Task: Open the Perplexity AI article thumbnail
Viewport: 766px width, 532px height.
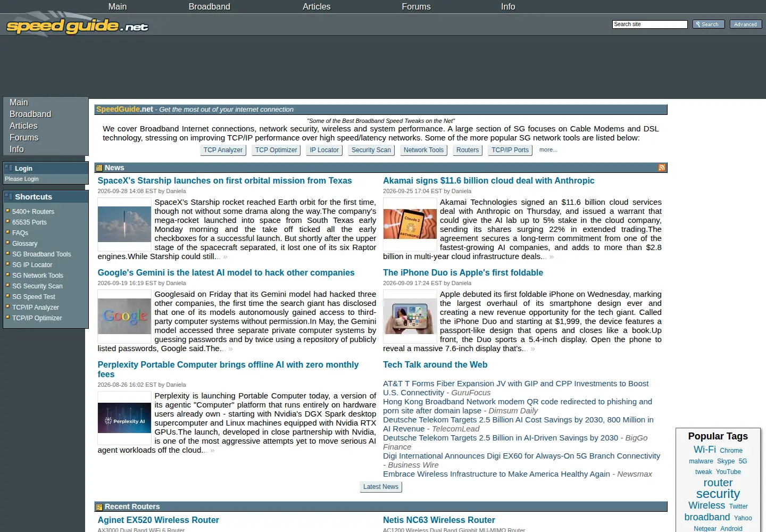Action: (x=124, y=418)
